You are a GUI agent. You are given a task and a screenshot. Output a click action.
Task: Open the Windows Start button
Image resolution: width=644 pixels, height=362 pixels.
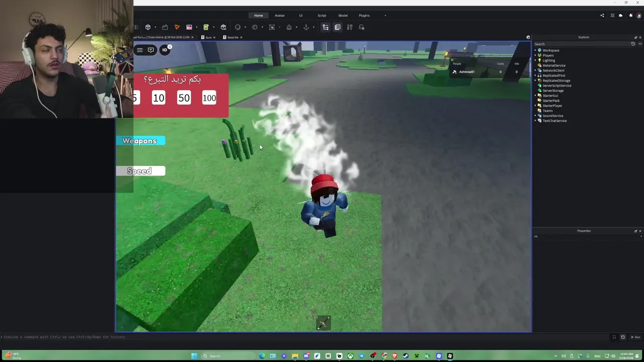pos(194,356)
